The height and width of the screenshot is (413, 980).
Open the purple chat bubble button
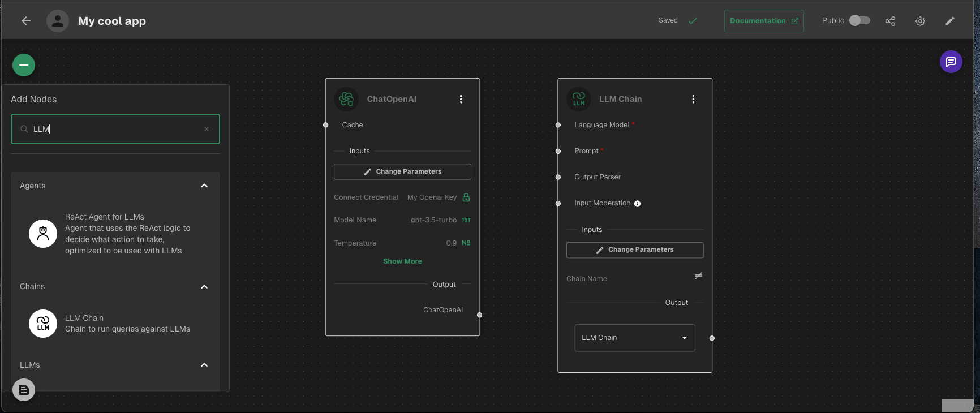[x=951, y=62]
